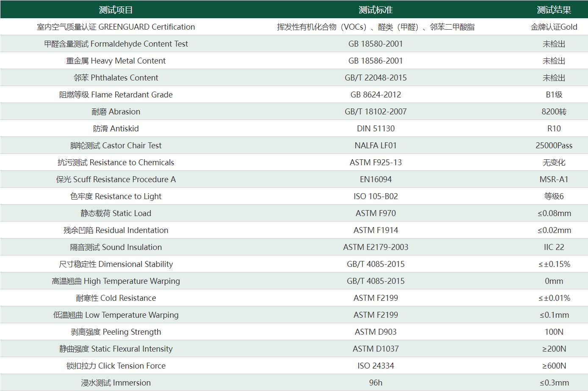Click the MSR-A1 result cell
The height and width of the screenshot is (391, 588).
(554, 179)
